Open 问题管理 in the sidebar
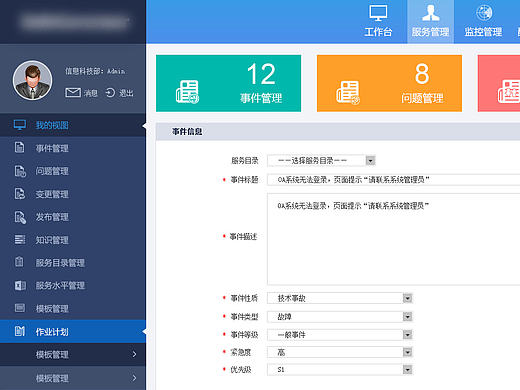Screen dimensions: 520x390 tap(73, 171)
